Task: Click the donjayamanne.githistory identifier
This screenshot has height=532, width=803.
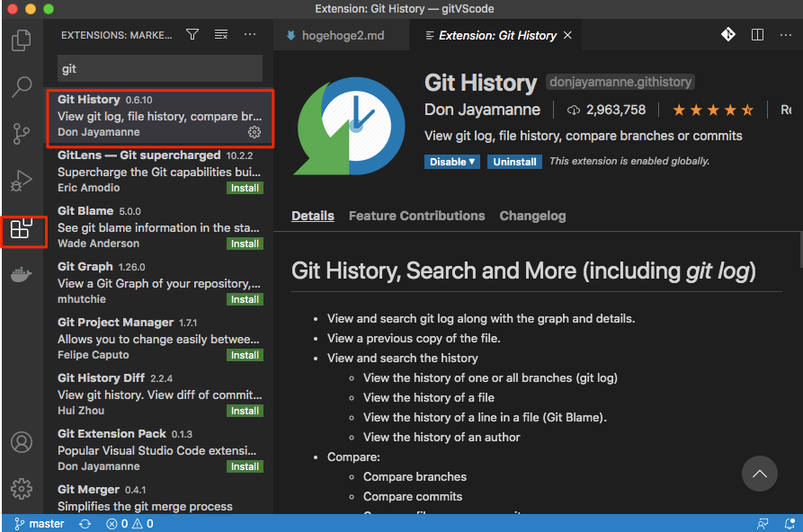Action: pos(620,82)
